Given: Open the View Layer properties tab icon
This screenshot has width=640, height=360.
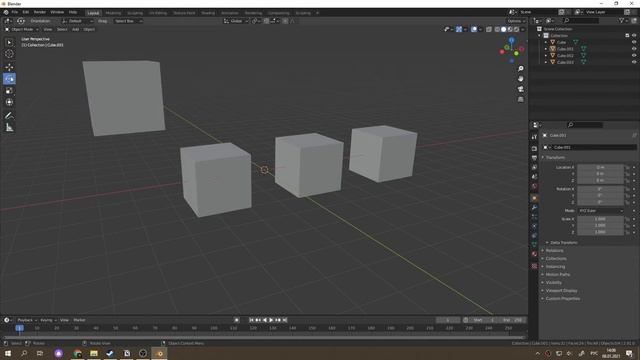Looking at the screenshot, I should click(x=534, y=167).
